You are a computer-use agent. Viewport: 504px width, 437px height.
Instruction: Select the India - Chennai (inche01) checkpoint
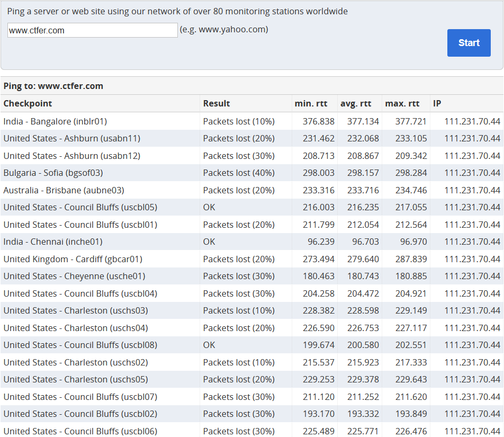click(x=53, y=242)
